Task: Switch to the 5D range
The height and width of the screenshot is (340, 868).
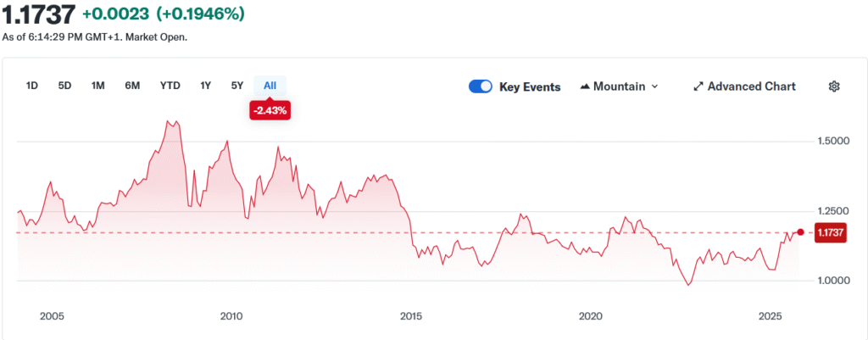Action: pyautogui.click(x=64, y=86)
